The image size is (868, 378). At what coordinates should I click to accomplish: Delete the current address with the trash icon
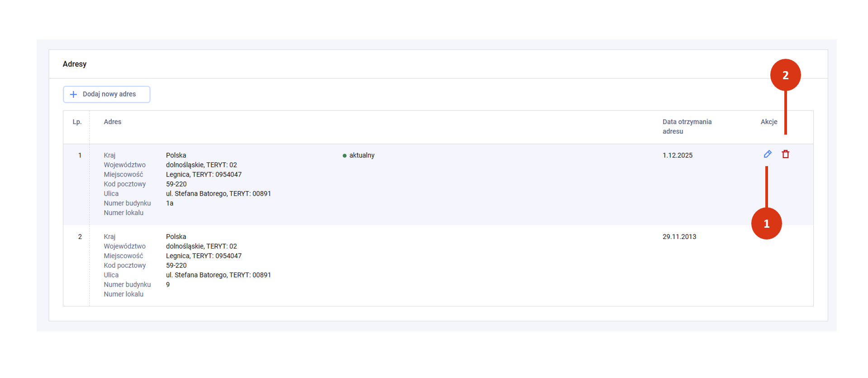[786, 154]
